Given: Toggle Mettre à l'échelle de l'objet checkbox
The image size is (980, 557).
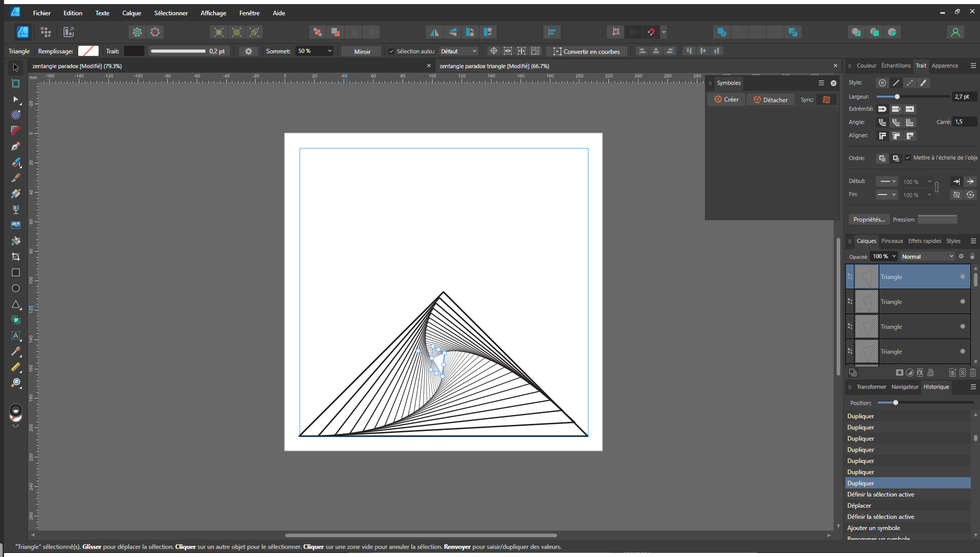Looking at the screenshot, I should [x=908, y=158].
